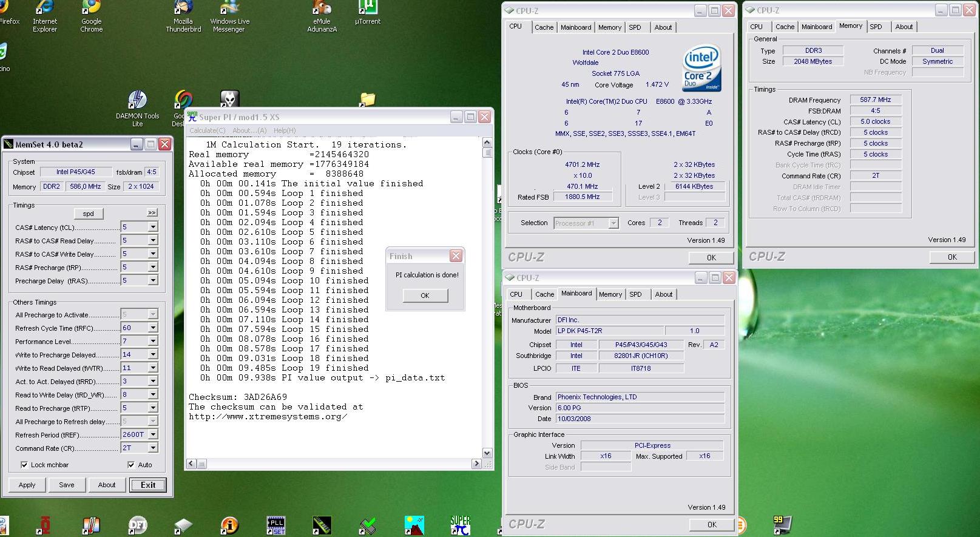Open the Read to Precharge (tRTP) dropdown
The height and width of the screenshot is (537, 980).
[x=153, y=408]
